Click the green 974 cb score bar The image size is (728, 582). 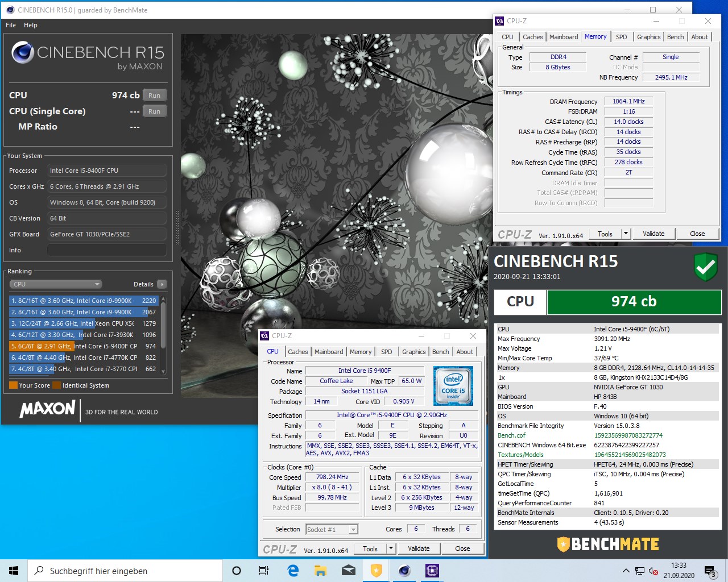click(x=634, y=302)
